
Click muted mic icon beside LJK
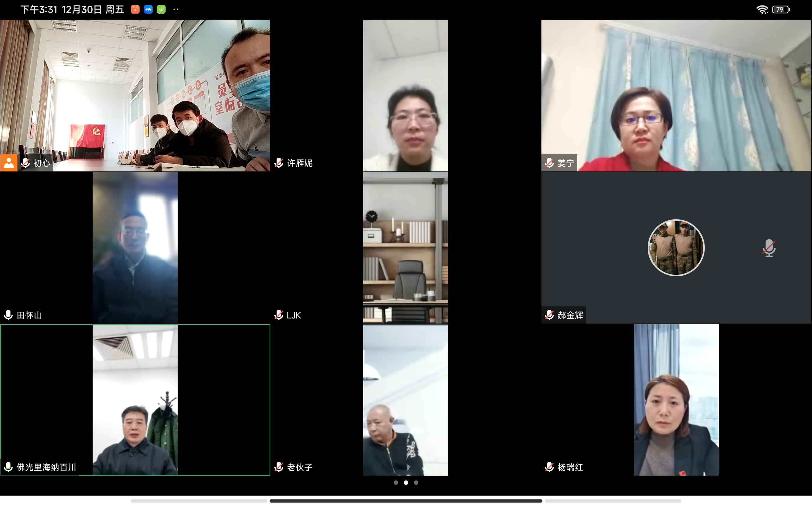pyautogui.click(x=279, y=315)
